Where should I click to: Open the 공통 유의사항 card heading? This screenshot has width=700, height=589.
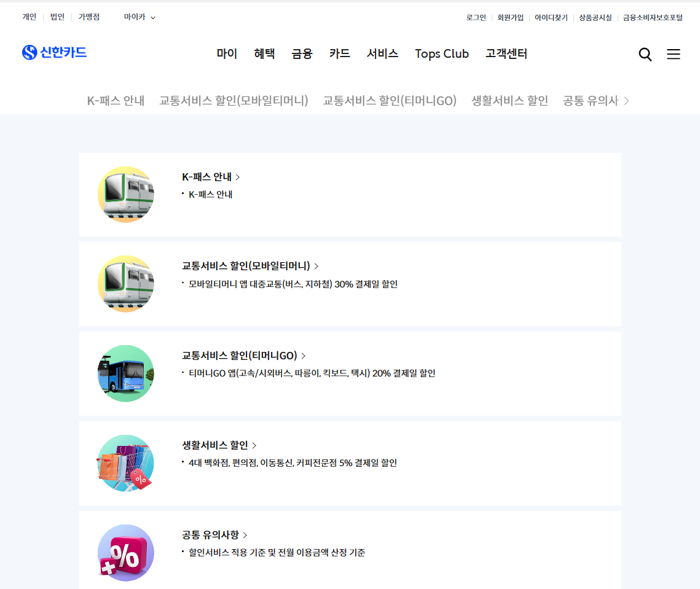pyautogui.click(x=214, y=535)
